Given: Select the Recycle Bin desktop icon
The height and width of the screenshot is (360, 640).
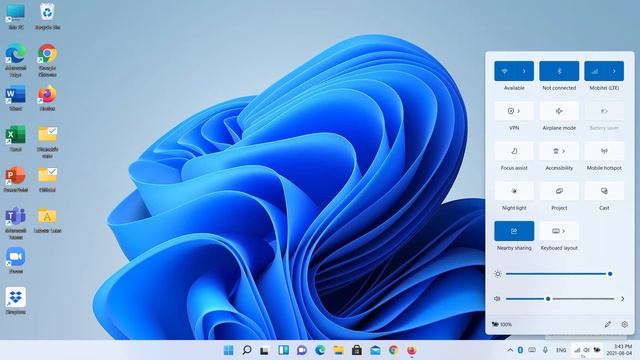Looking at the screenshot, I should click(x=47, y=17).
